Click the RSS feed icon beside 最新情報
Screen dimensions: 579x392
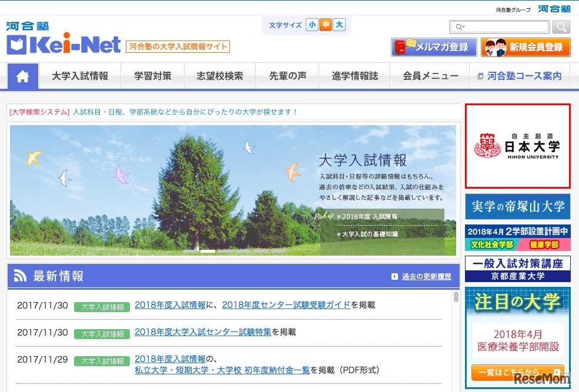pyautogui.click(x=20, y=276)
